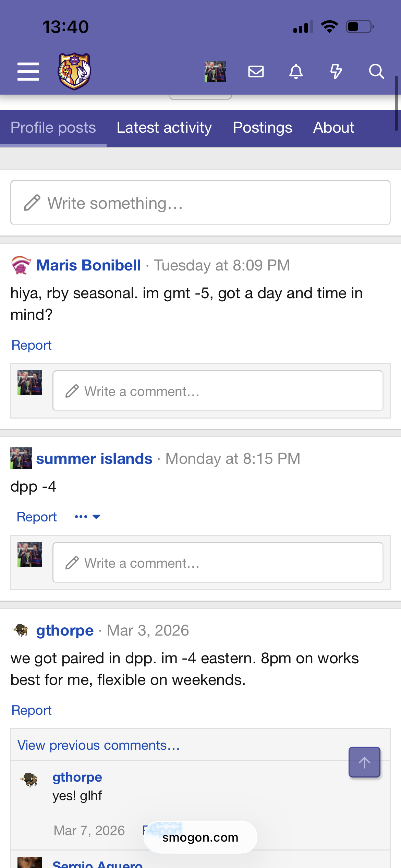This screenshot has height=868, width=401.
Task: Tap the lightning bolt what's new icon
Action: click(336, 72)
